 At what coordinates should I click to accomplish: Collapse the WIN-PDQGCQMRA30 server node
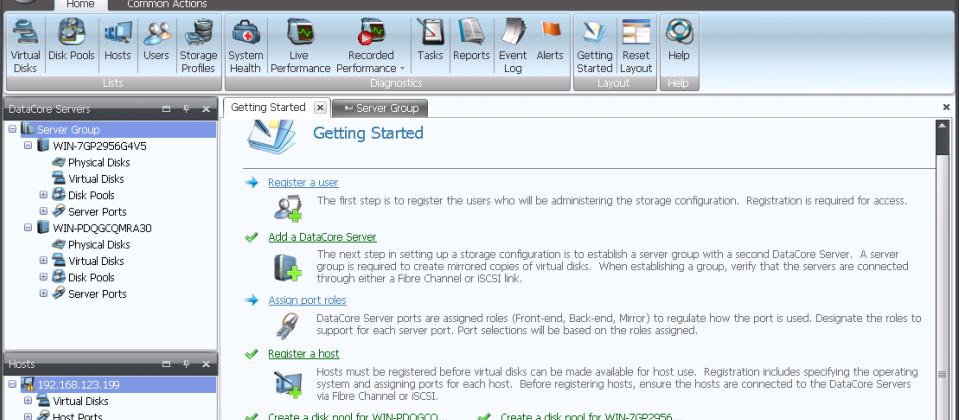pos(28,228)
